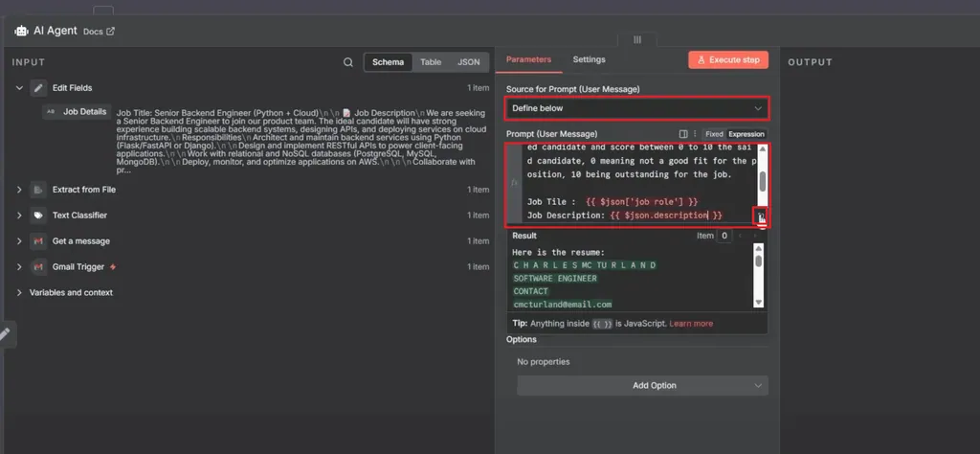Expand Variables and context
Image resolution: width=980 pixels, height=454 pixels.
[x=19, y=292]
